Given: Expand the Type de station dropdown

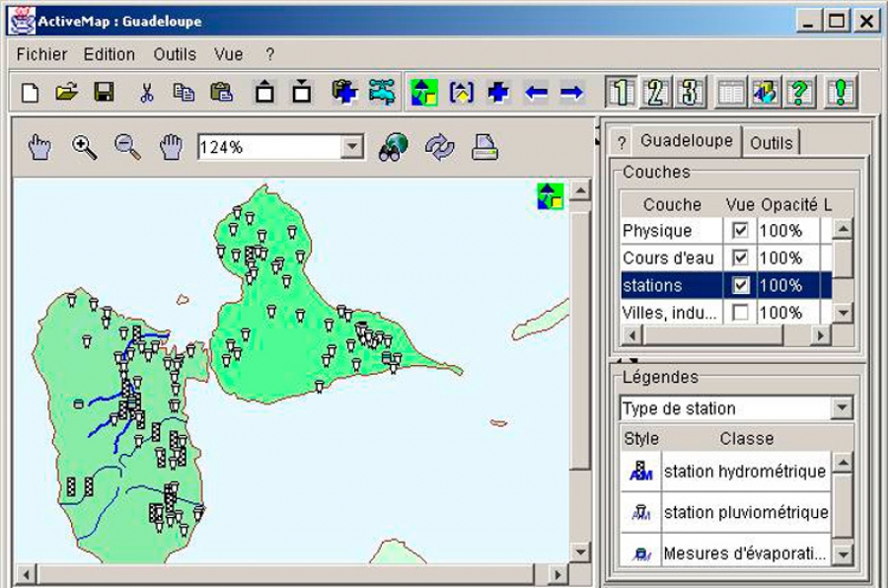Looking at the screenshot, I should click(x=842, y=408).
